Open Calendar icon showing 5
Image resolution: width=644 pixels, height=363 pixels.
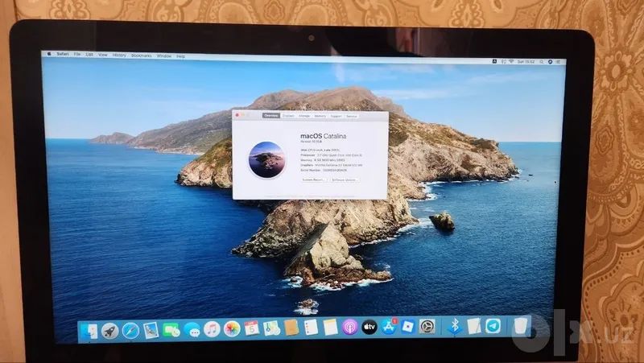coord(252,328)
